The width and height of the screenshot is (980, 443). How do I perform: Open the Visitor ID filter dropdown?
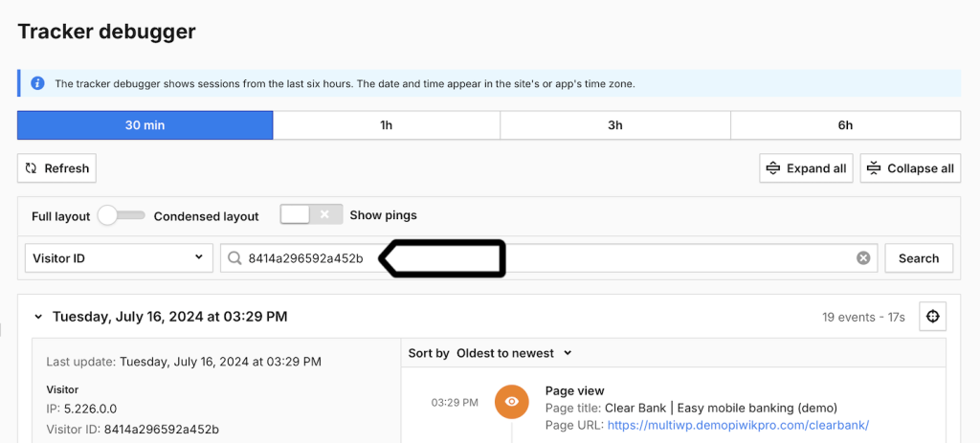coord(119,258)
